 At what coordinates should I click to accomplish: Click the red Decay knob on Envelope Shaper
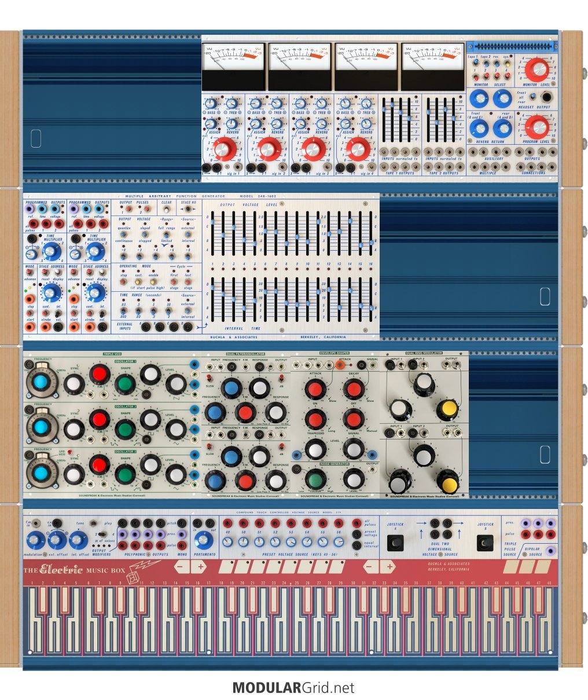pyautogui.click(x=353, y=389)
